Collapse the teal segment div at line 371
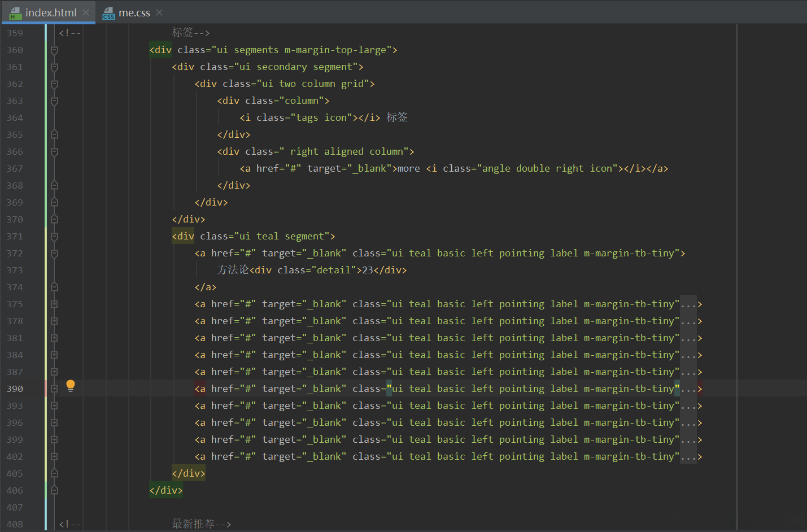This screenshot has width=807, height=532. (x=54, y=237)
